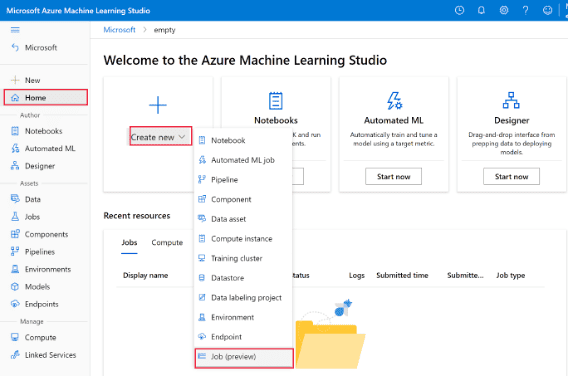568x376 pixels.
Task: Open the help question mark icon
Action: [525, 11]
